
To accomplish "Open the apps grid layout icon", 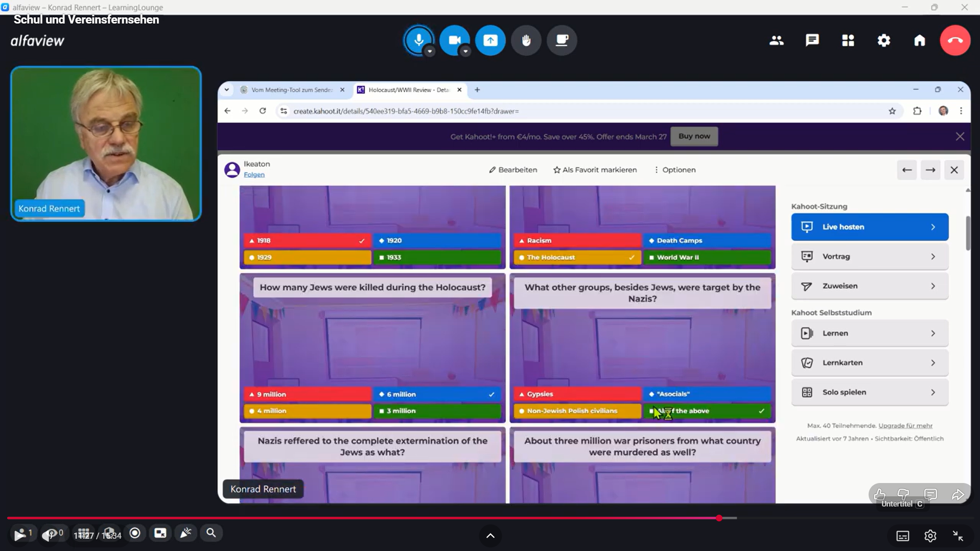I will [x=848, y=40].
